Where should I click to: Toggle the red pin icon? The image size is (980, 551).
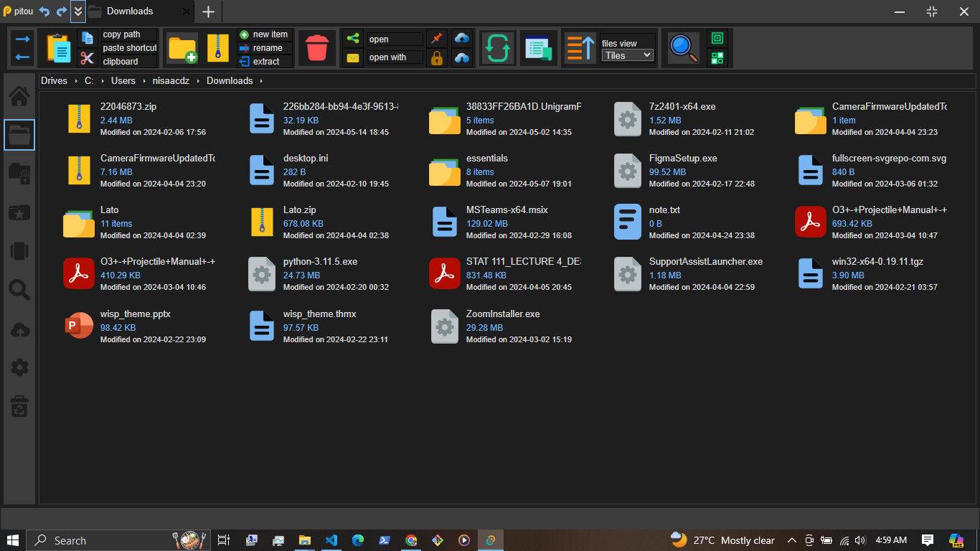[x=436, y=38]
